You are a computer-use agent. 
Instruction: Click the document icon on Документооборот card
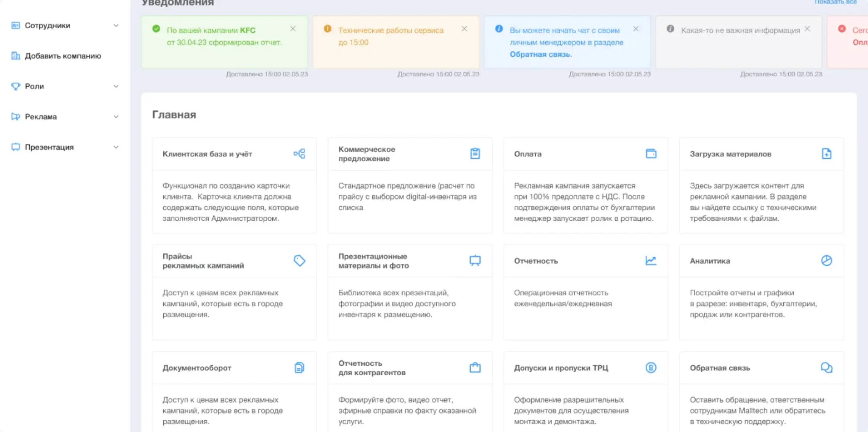click(x=299, y=368)
